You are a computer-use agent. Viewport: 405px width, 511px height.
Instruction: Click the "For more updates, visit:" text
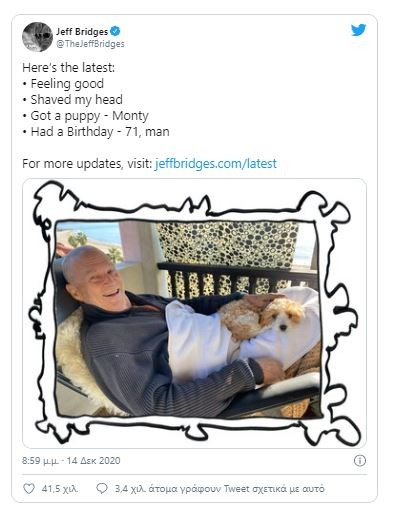point(87,164)
